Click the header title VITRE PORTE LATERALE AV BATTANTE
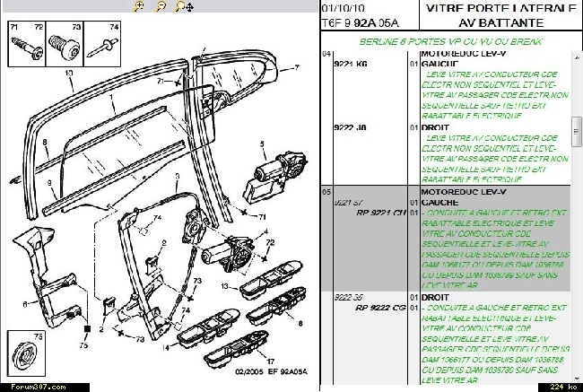Viewport: 583px width, 392px height. 500,15
